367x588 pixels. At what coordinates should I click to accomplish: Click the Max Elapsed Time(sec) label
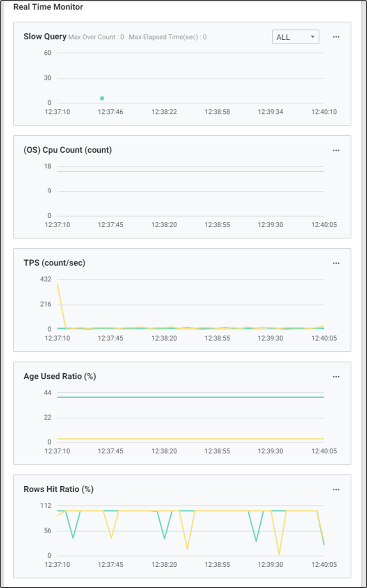point(167,37)
